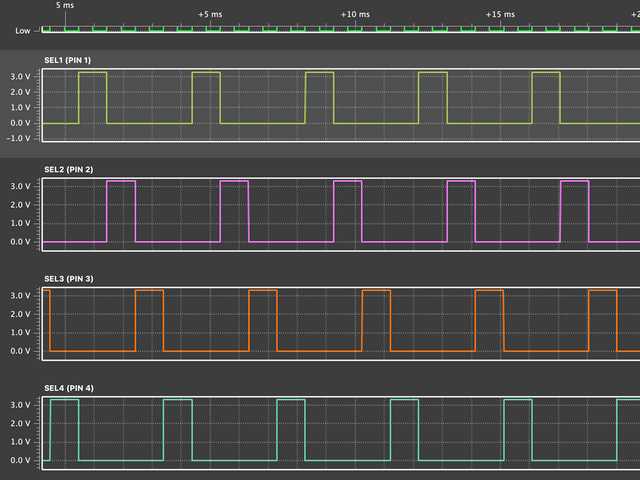
Task: Click the last magenta pulse on SEL2 trace
Action: tap(575, 181)
